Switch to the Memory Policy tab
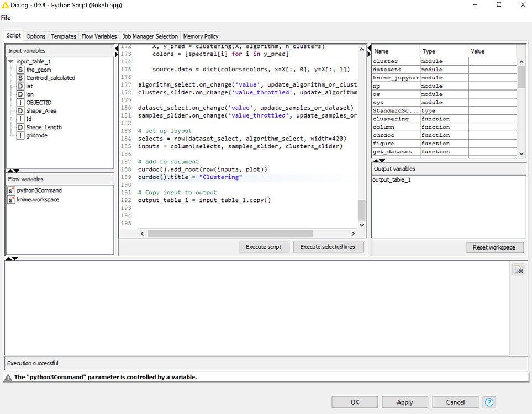The height and width of the screenshot is (414, 532). point(200,36)
